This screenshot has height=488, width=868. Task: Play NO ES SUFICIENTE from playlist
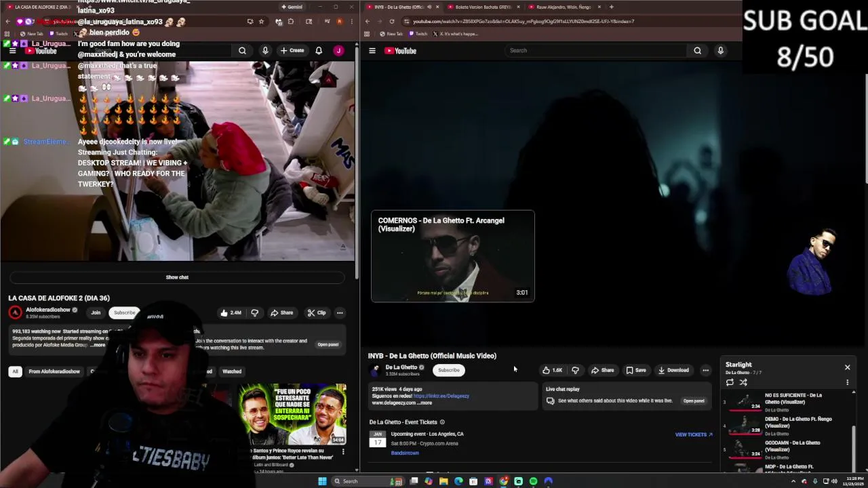pyautogui.click(x=787, y=402)
